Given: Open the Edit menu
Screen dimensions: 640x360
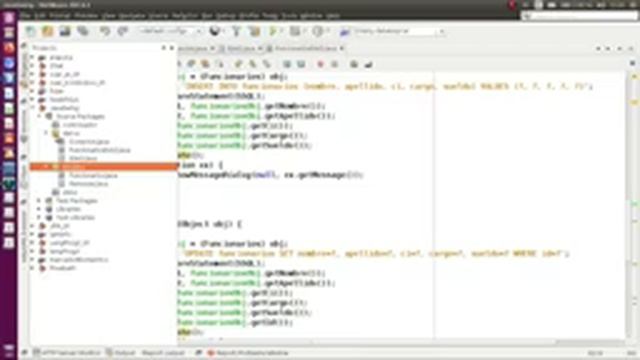Looking at the screenshot, I should (40, 16).
